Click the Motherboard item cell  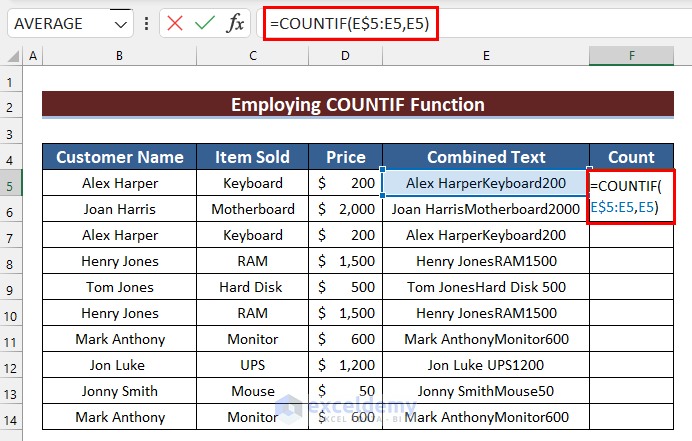coord(253,210)
